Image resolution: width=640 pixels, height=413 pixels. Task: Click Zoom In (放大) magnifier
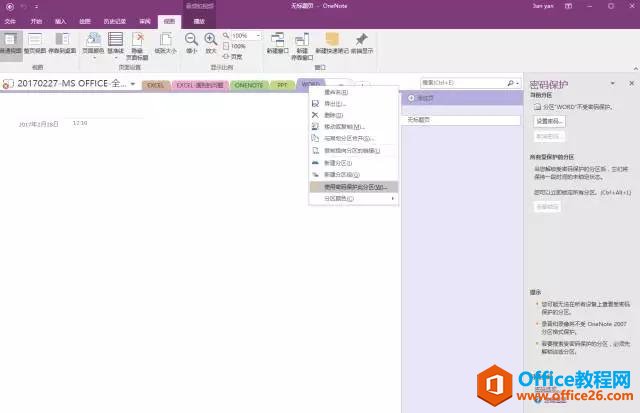(x=211, y=43)
